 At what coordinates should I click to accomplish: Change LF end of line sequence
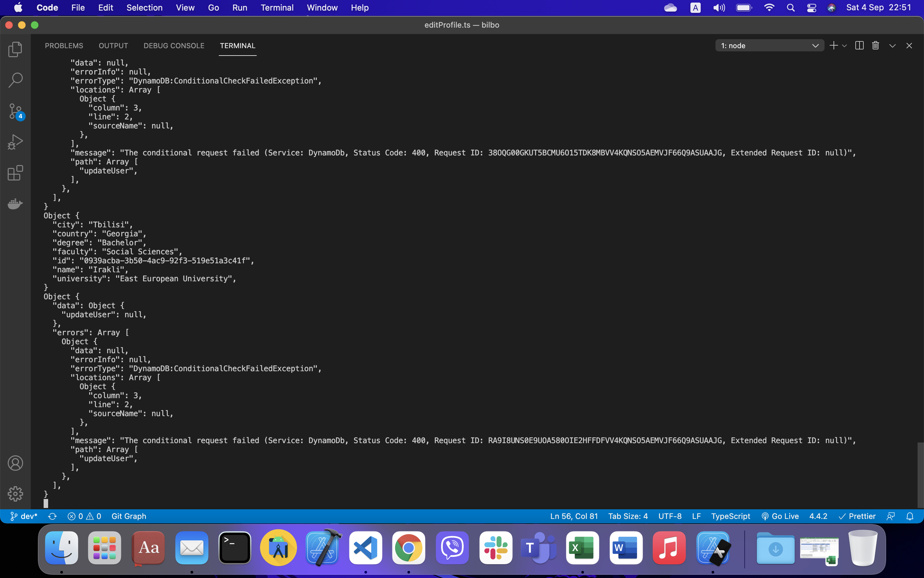point(696,516)
